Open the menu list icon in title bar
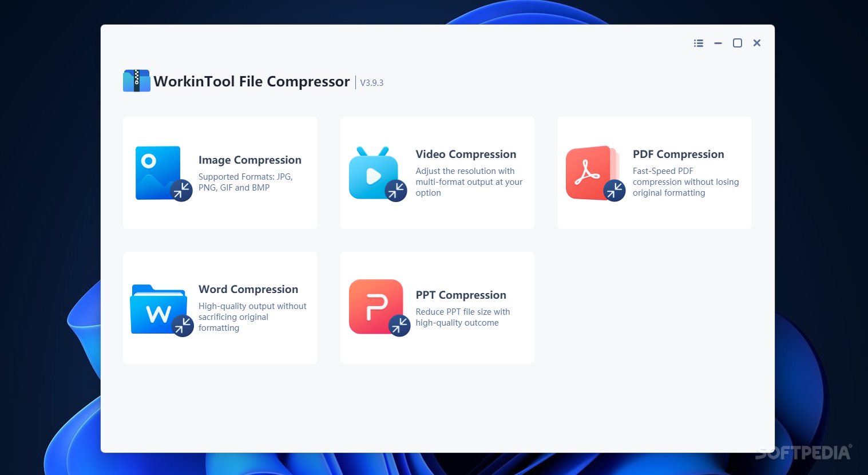 click(x=699, y=43)
